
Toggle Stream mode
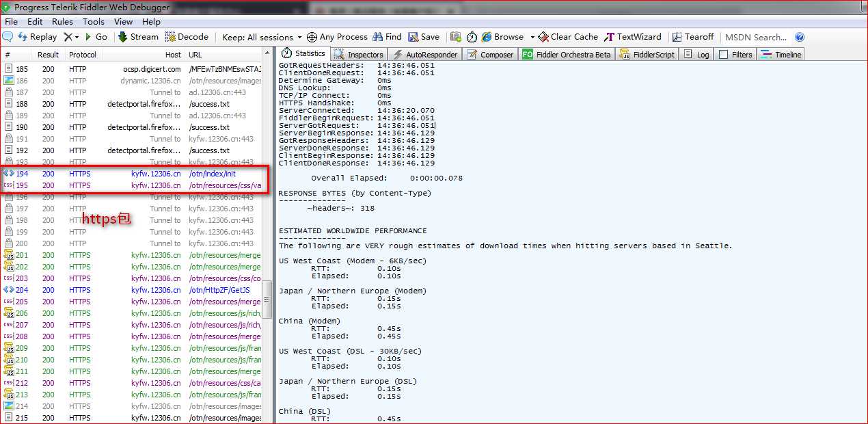(138, 37)
